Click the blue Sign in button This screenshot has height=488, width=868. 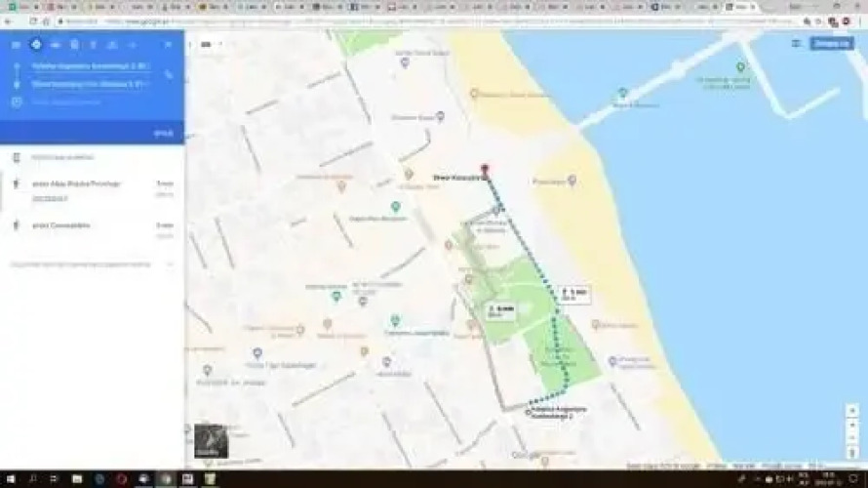[832, 44]
